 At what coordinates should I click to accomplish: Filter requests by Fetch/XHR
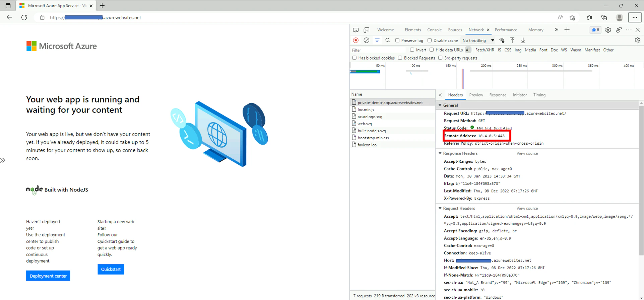pyautogui.click(x=485, y=50)
